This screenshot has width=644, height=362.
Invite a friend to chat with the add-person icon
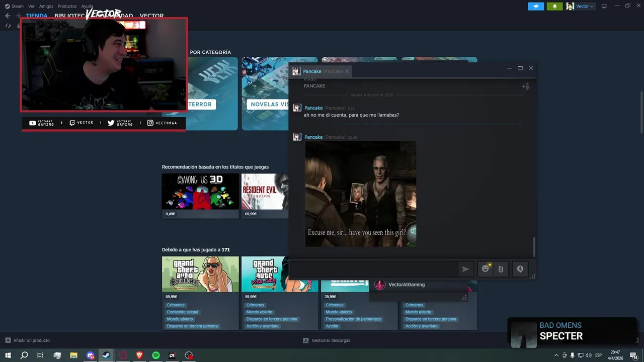tap(525, 86)
